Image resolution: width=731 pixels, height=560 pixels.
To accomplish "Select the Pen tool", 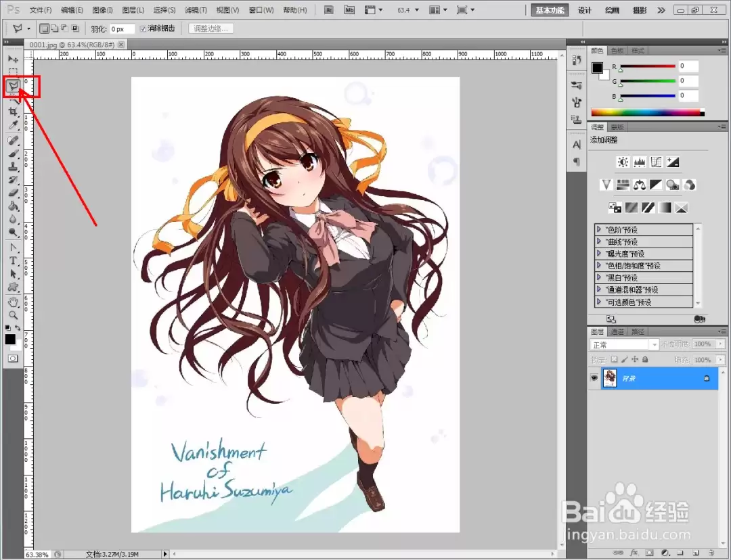I will (13, 248).
